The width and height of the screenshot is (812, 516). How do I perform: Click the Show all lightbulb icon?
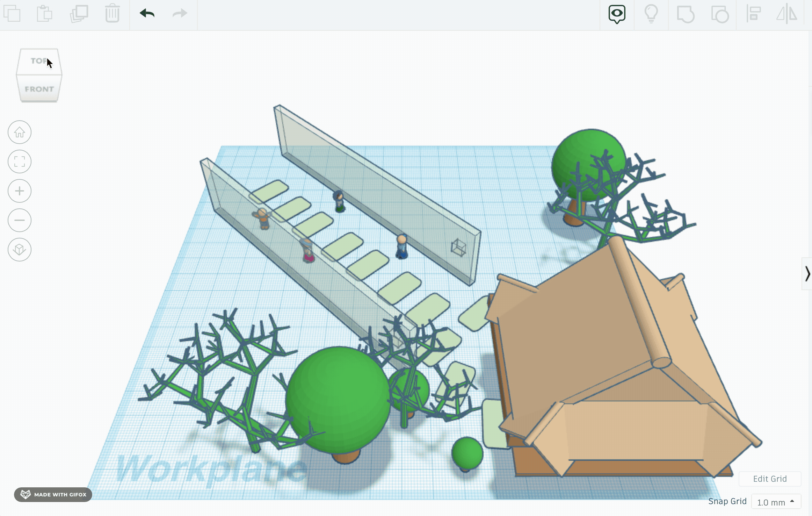[651, 14]
